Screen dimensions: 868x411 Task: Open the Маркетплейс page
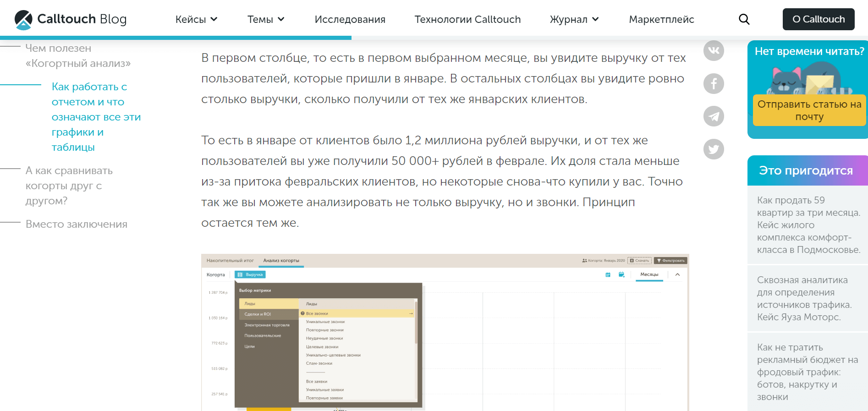tap(661, 19)
